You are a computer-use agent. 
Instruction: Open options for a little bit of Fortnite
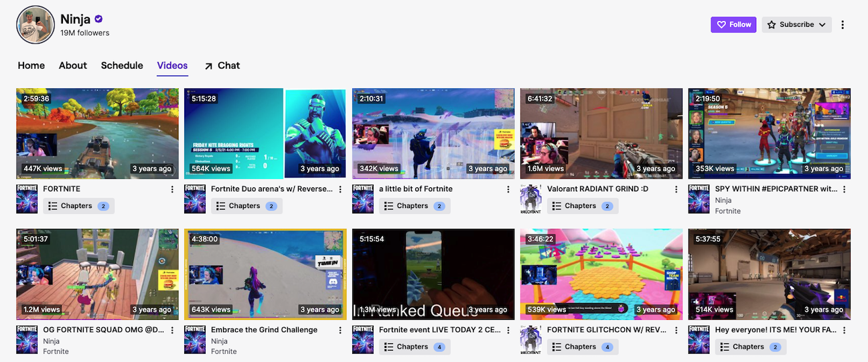pyautogui.click(x=508, y=189)
